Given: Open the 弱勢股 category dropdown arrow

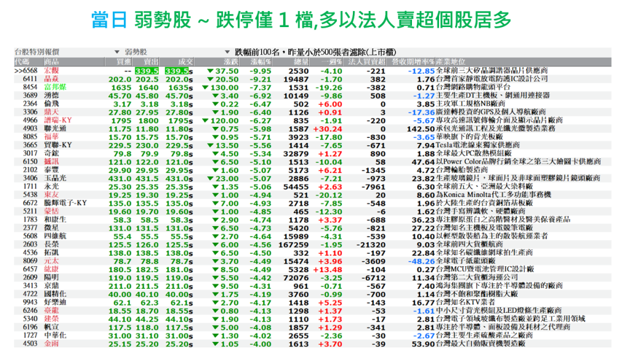Looking at the screenshot, I should 117,52.
